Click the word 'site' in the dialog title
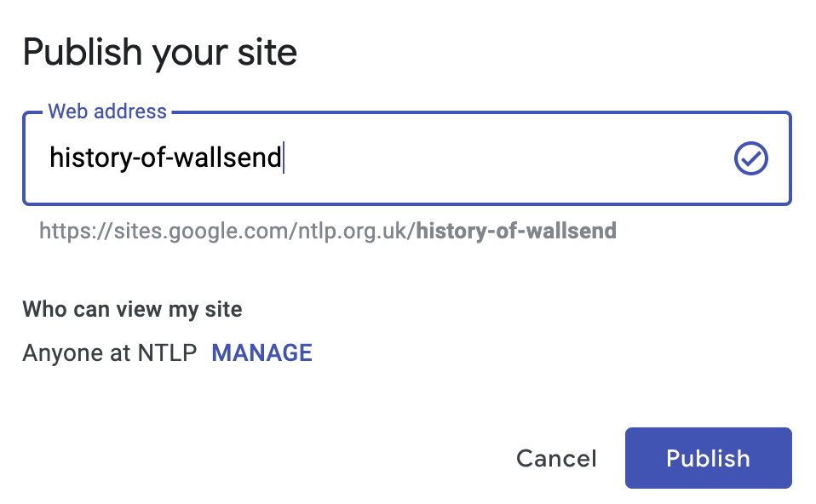816x504 pixels. click(267, 53)
